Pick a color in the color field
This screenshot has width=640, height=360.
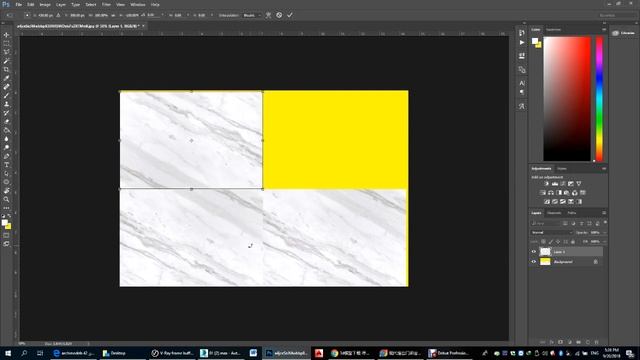click(567, 99)
